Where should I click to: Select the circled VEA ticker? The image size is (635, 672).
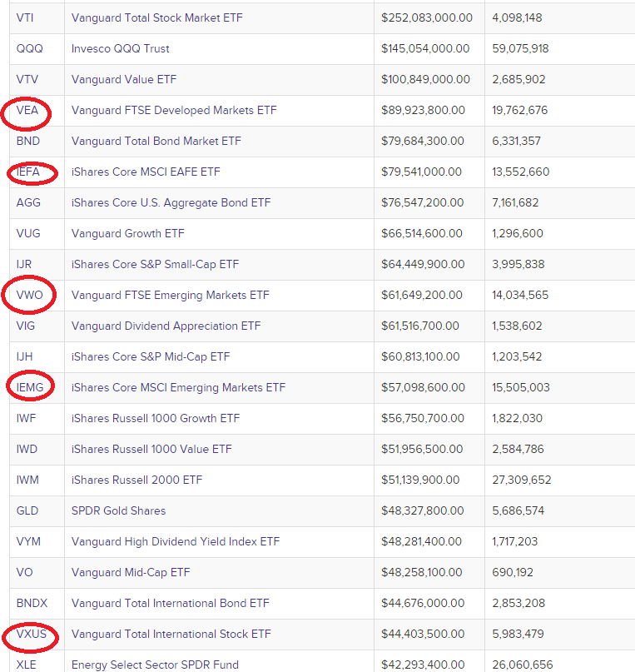tap(27, 111)
